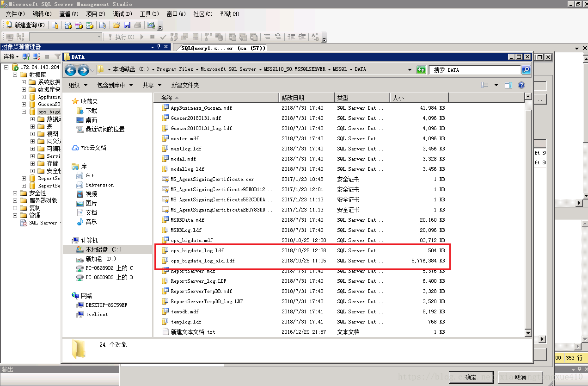Click the change view icon
The height and width of the screenshot is (386, 588).
pos(485,85)
